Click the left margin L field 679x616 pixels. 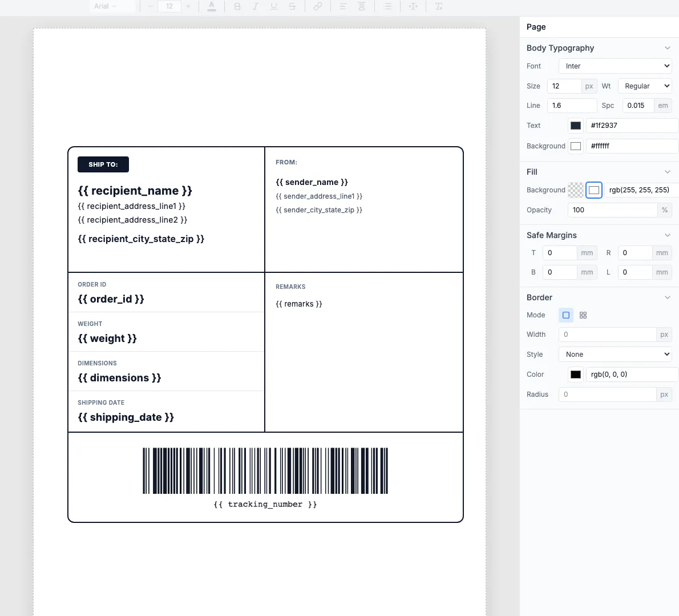click(x=635, y=272)
